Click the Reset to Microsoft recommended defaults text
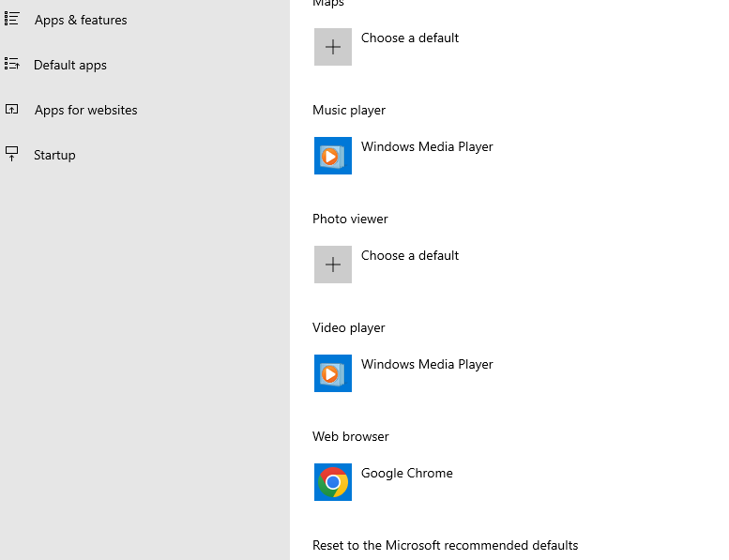 445,545
